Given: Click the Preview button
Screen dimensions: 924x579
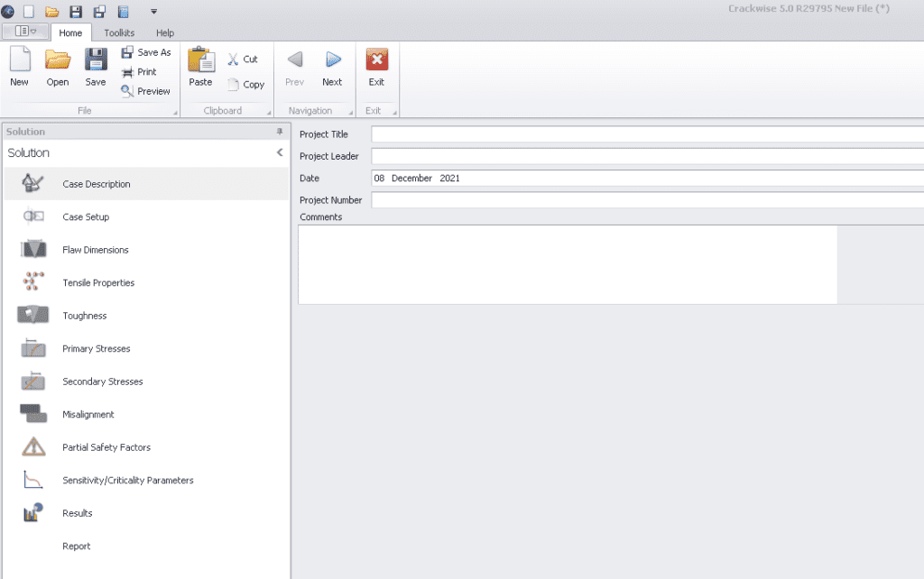Looking at the screenshot, I should (x=146, y=91).
